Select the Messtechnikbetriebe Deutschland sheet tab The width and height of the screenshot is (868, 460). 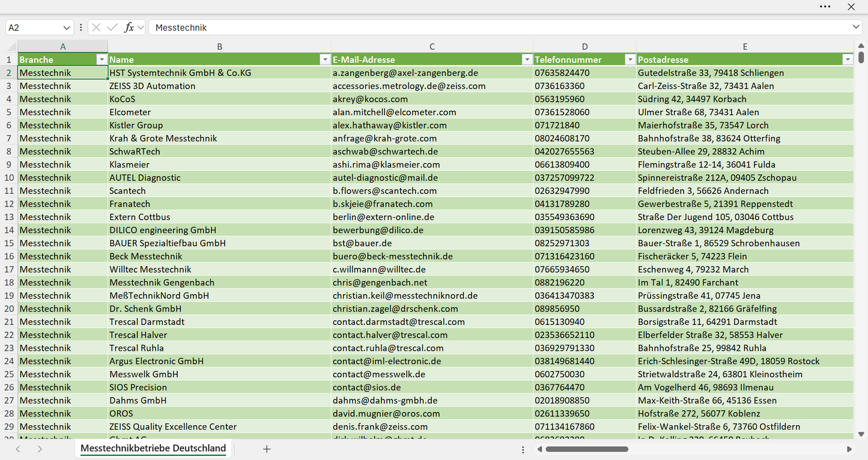153,449
